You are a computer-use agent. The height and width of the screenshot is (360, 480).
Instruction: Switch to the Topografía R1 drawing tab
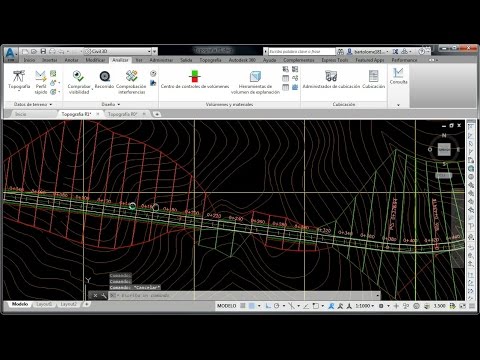[76, 114]
